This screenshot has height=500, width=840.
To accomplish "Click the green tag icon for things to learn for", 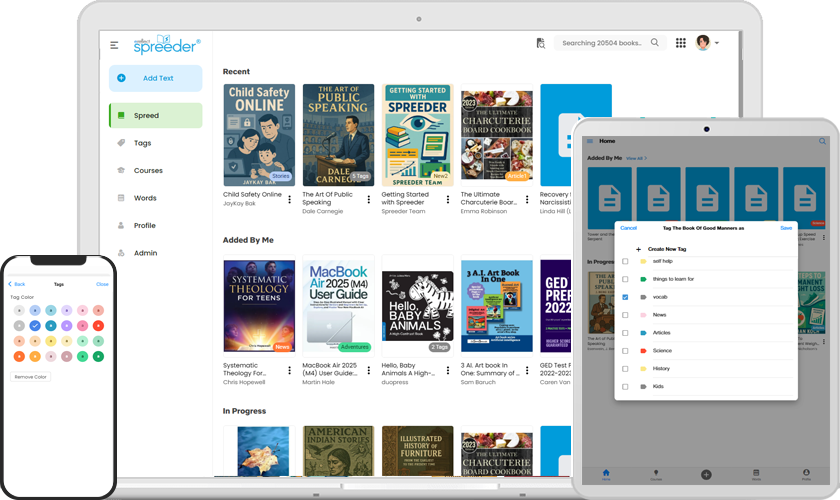I will click(643, 279).
